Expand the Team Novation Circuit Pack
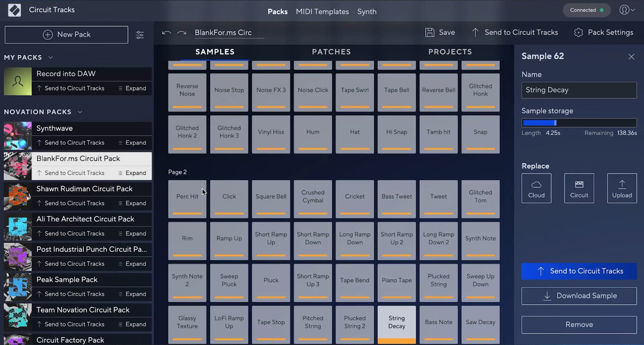Image resolution: width=644 pixels, height=345 pixels. pos(132,324)
